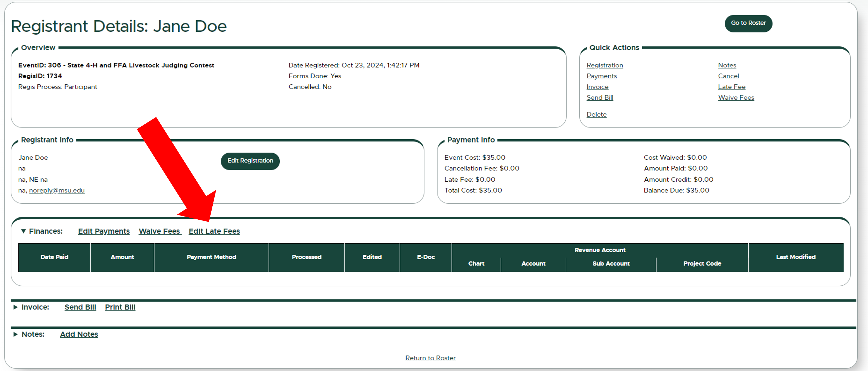The image size is (868, 371).
Task: Open the Registration quick action
Action: point(604,65)
